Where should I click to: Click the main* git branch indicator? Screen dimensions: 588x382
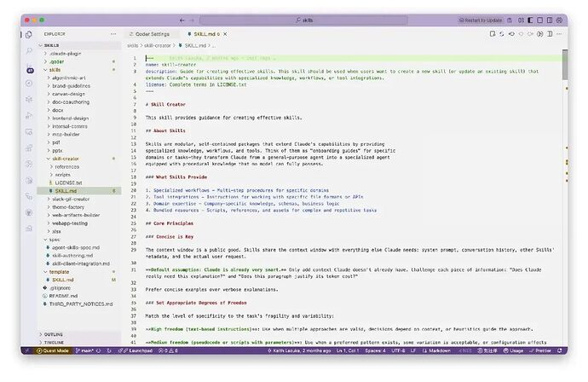85,350
